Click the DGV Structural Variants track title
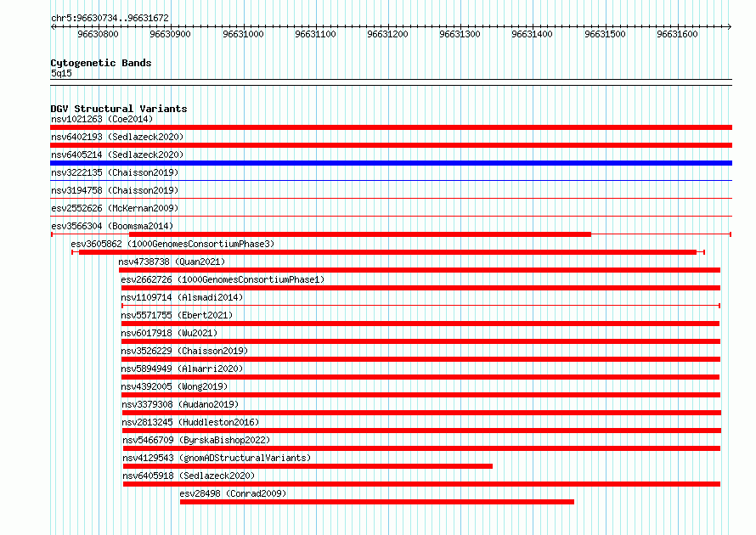This screenshot has height=535, width=756. [119, 109]
